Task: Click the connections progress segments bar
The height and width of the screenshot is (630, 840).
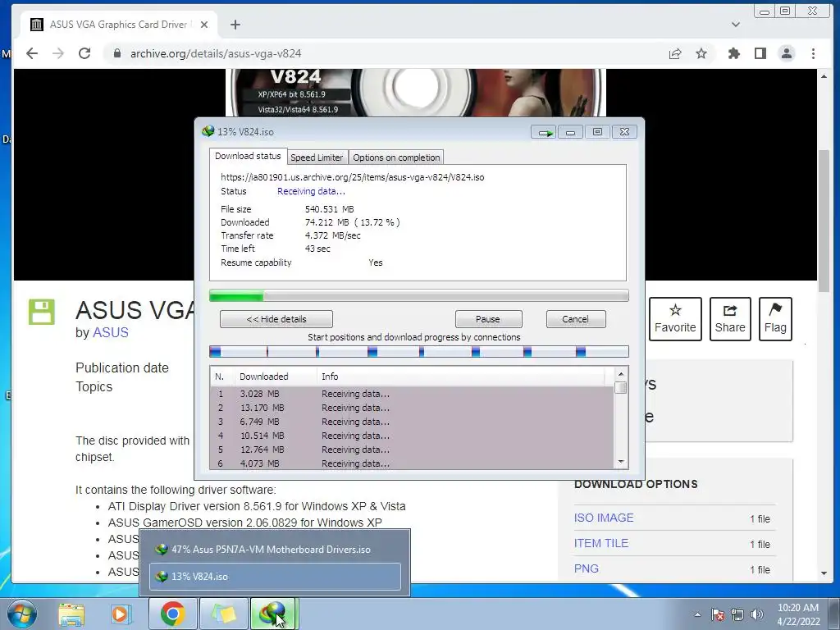Action: [x=419, y=352]
